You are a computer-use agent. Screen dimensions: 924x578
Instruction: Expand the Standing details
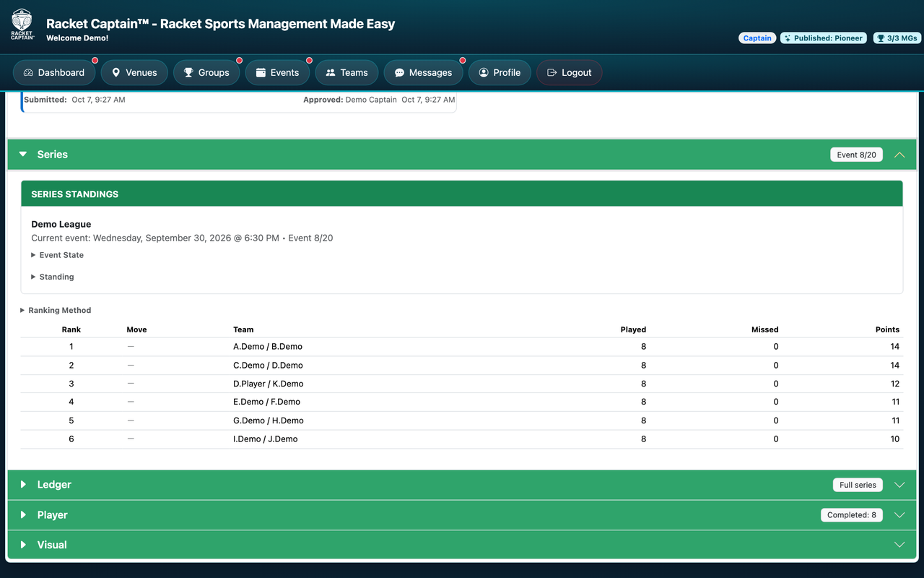(53, 277)
